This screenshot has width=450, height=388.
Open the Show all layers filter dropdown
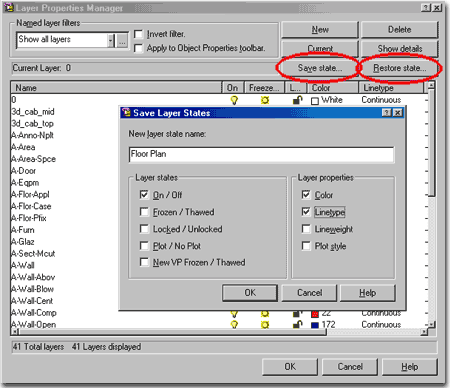coord(111,41)
